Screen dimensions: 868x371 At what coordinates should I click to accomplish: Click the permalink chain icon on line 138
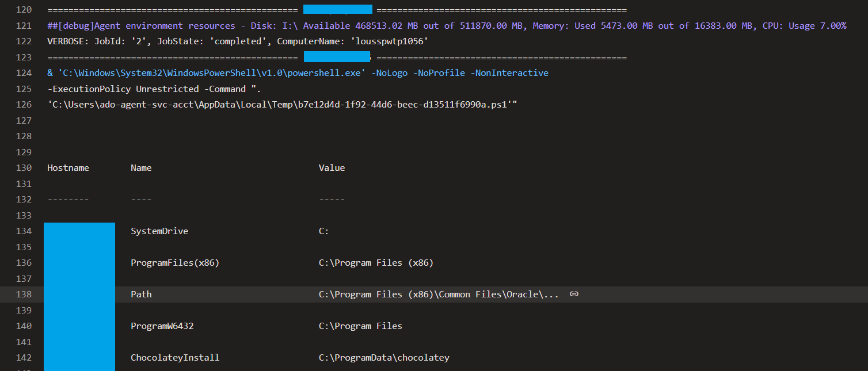pos(573,294)
